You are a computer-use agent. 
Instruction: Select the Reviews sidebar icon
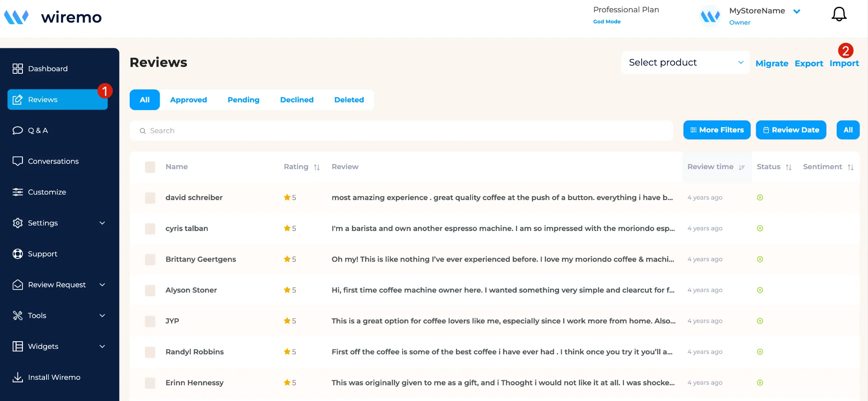[17, 100]
